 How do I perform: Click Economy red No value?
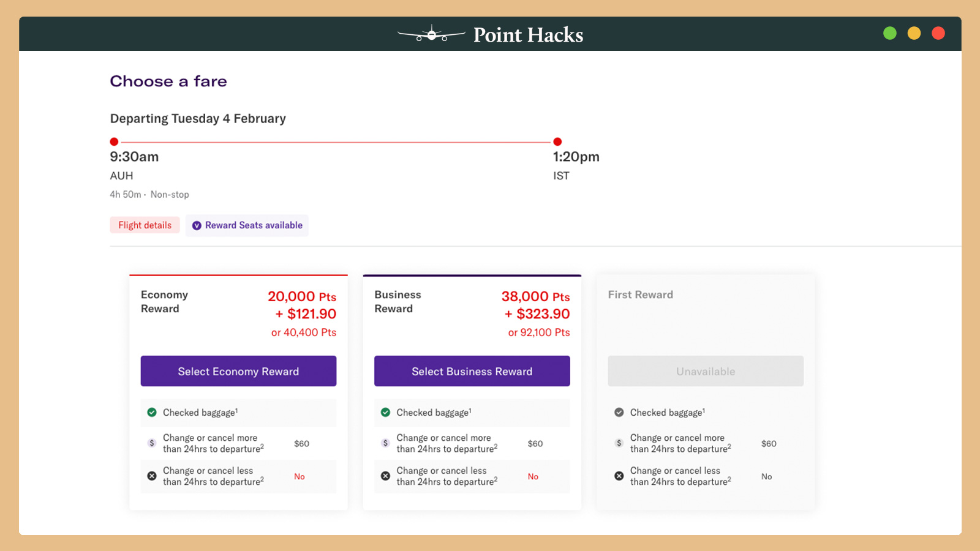click(300, 476)
